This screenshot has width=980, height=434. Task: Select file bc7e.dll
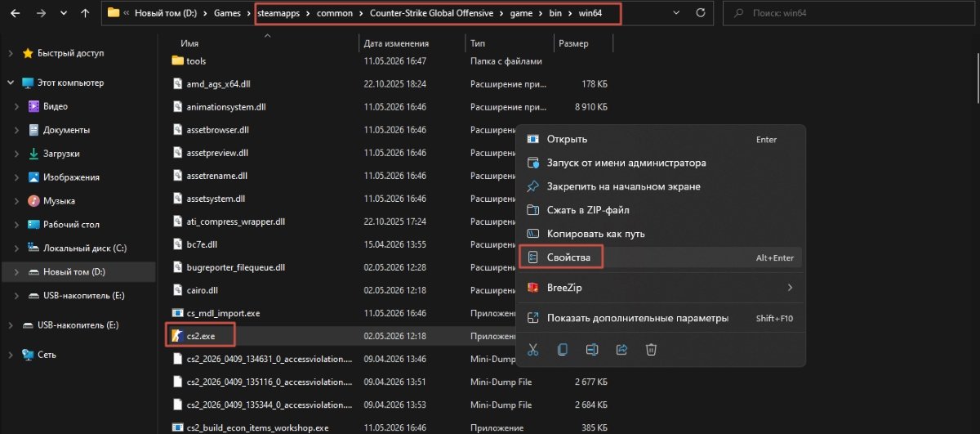pos(203,244)
